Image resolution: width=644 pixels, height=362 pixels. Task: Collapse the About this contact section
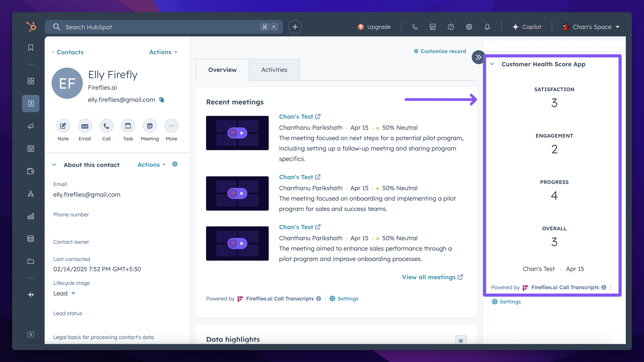coord(54,165)
